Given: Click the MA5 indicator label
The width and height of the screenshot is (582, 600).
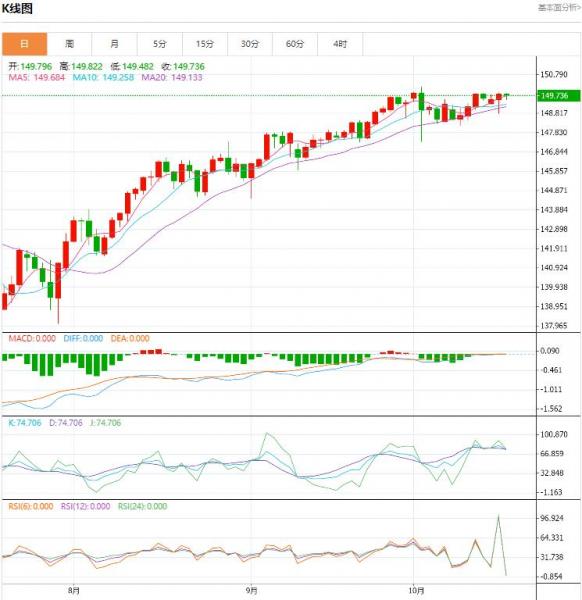Looking at the screenshot, I should tap(37, 78).
